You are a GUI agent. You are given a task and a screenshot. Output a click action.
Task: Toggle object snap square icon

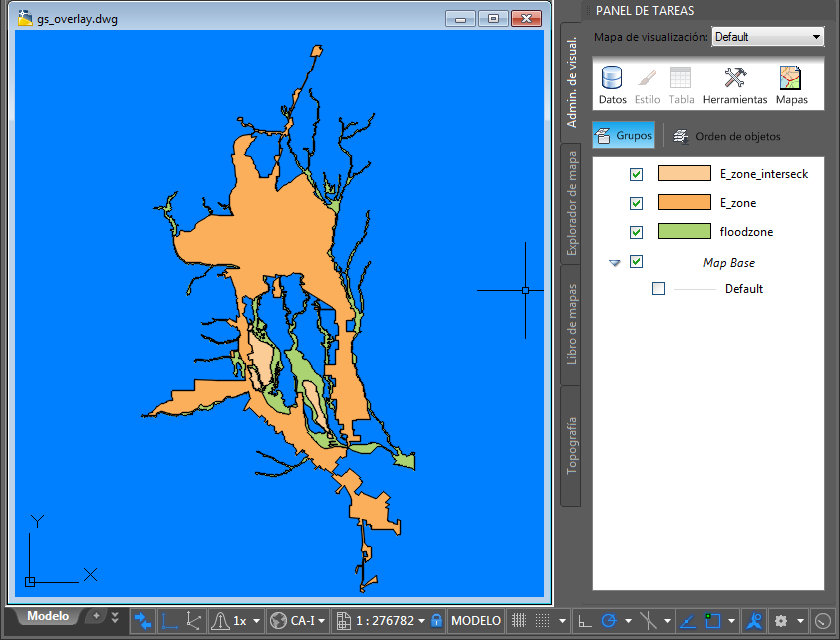[712, 621]
